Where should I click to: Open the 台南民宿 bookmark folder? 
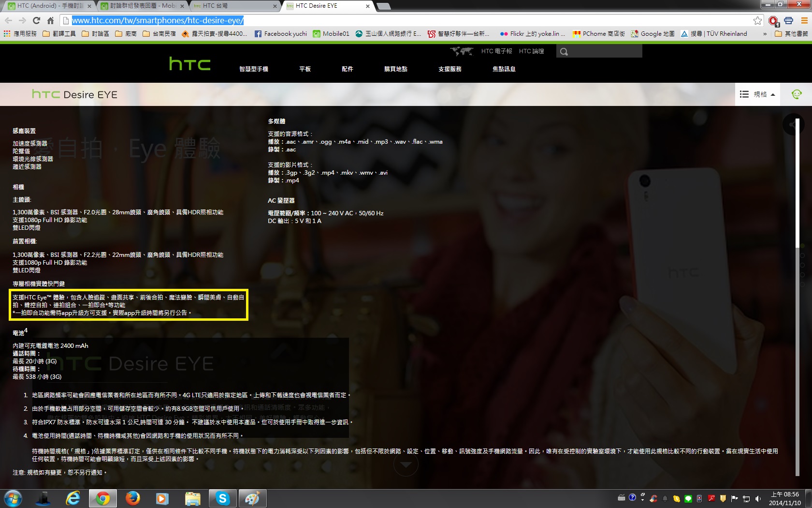tap(159, 34)
